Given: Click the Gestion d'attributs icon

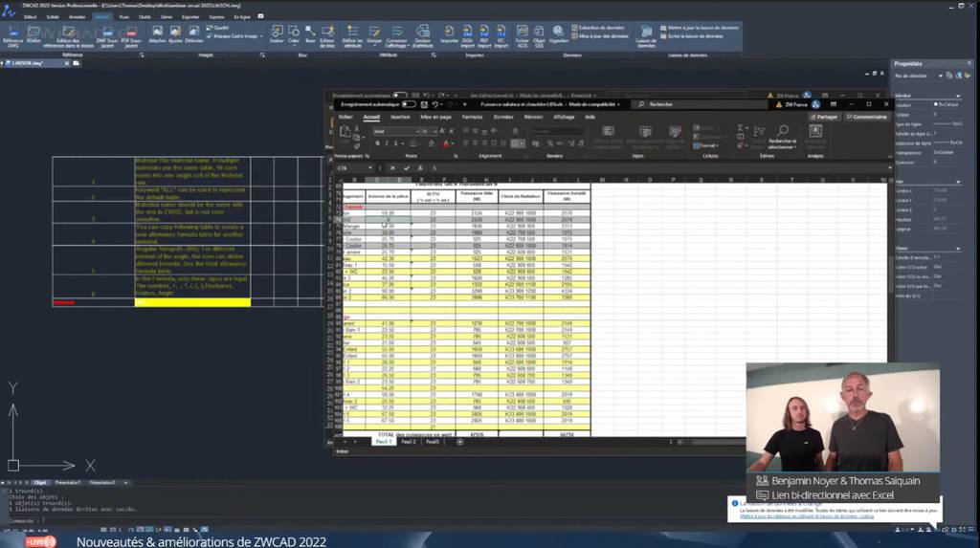Looking at the screenshot, I should click(x=423, y=36).
